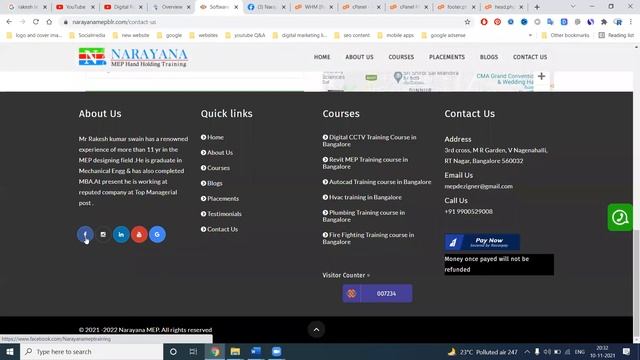
Task: Open the LinkedIn social icon in footer
Action: coord(121,234)
